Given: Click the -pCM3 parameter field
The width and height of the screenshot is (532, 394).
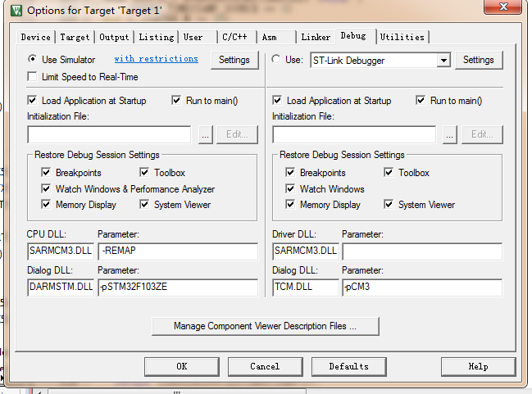Looking at the screenshot, I should [422, 288].
